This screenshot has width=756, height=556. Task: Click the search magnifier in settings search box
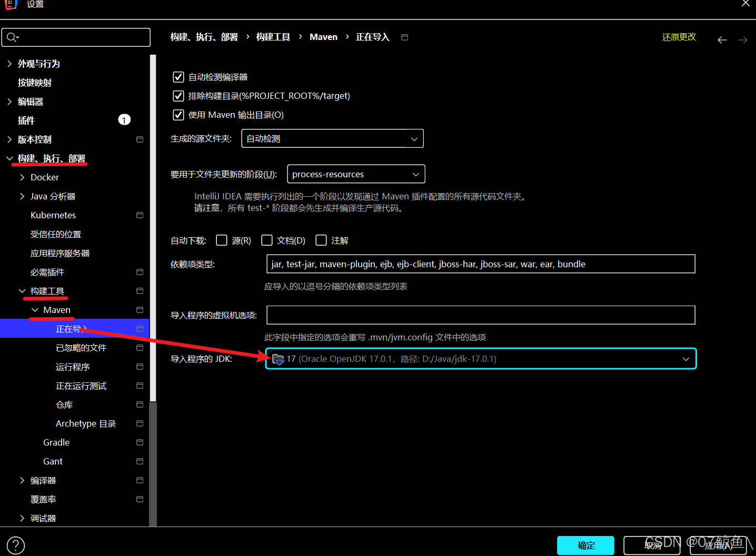pos(13,37)
